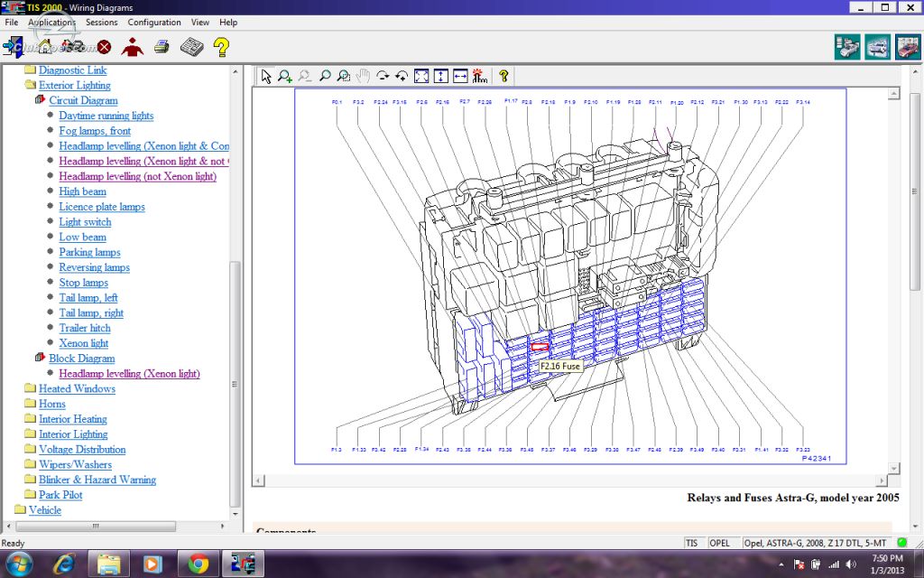Image resolution: width=924 pixels, height=578 pixels.
Task: Click the binoculars search icon
Action: [x=73, y=46]
